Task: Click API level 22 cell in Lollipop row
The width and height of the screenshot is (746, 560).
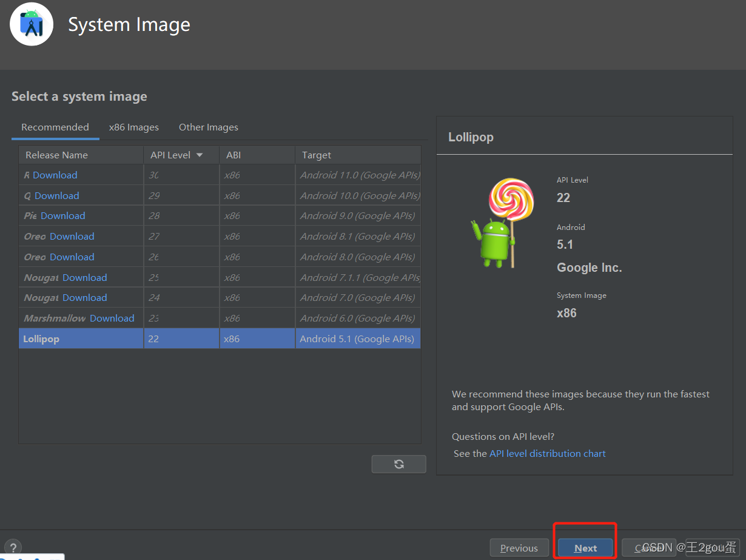Action: coord(181,339)
